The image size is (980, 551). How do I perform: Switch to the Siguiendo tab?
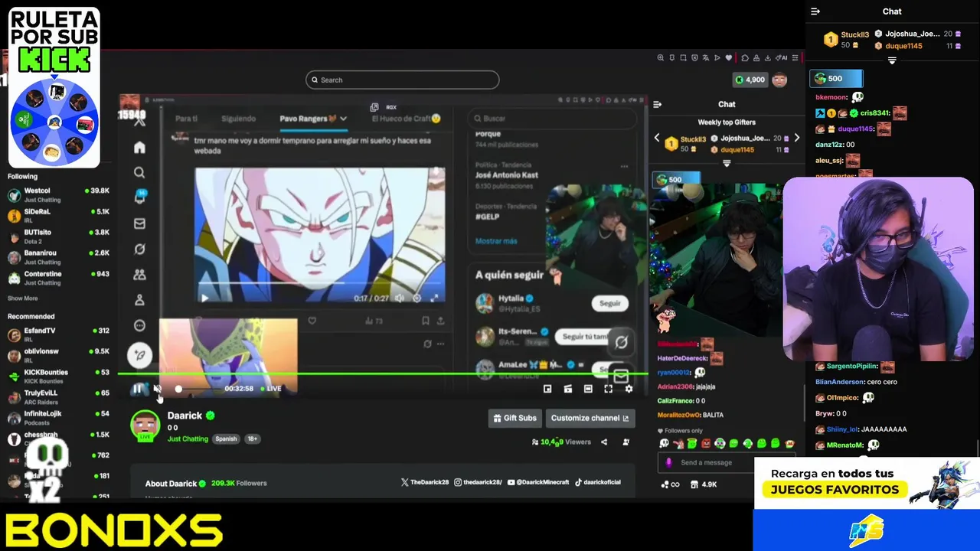click(238, 119)
